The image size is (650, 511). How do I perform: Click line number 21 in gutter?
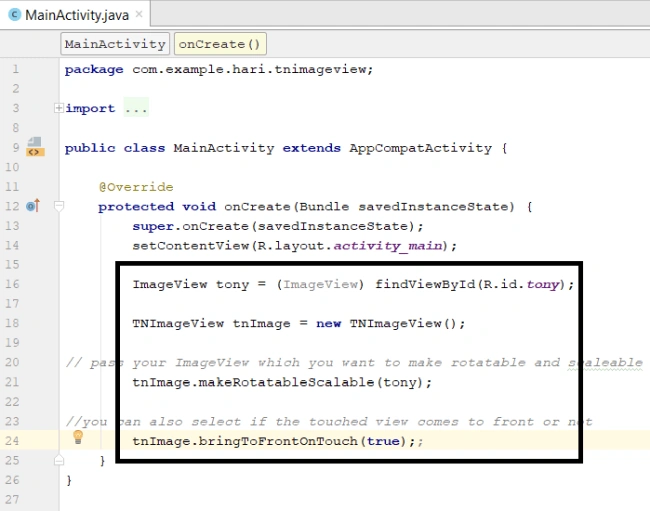(12, 382)
